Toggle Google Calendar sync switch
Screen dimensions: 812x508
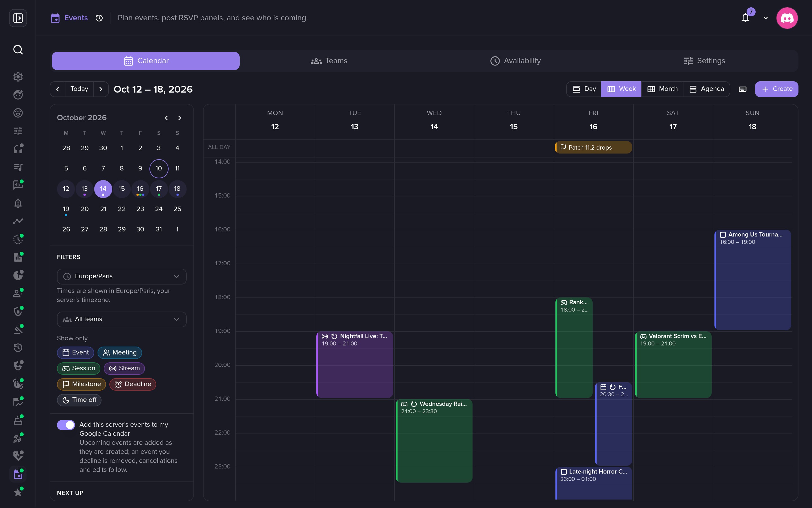coord(66,425)
